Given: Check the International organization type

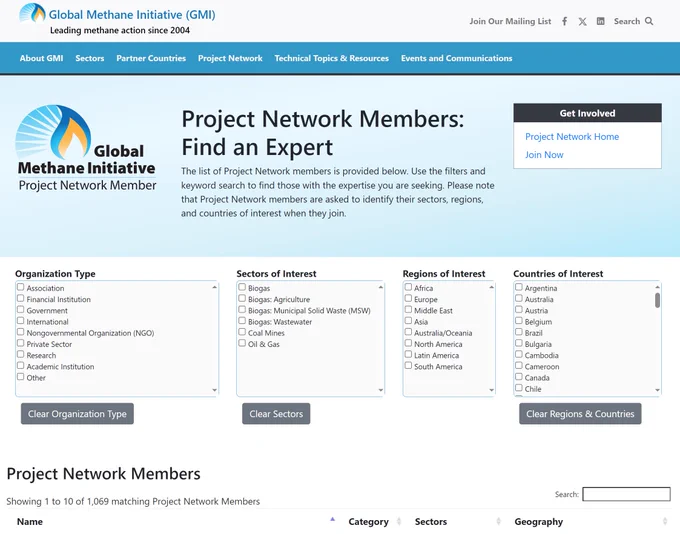Looking at the screenshot, I should tap(20, 321).
